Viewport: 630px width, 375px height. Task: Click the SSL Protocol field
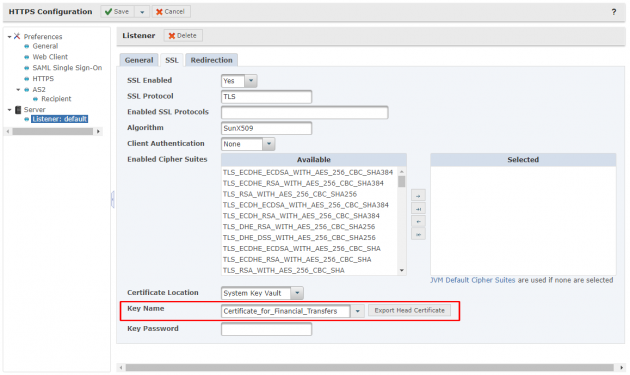[266, 97]
